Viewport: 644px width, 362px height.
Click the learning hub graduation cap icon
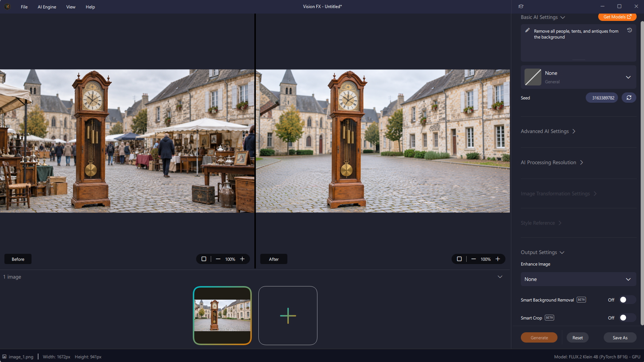(521, 6)
